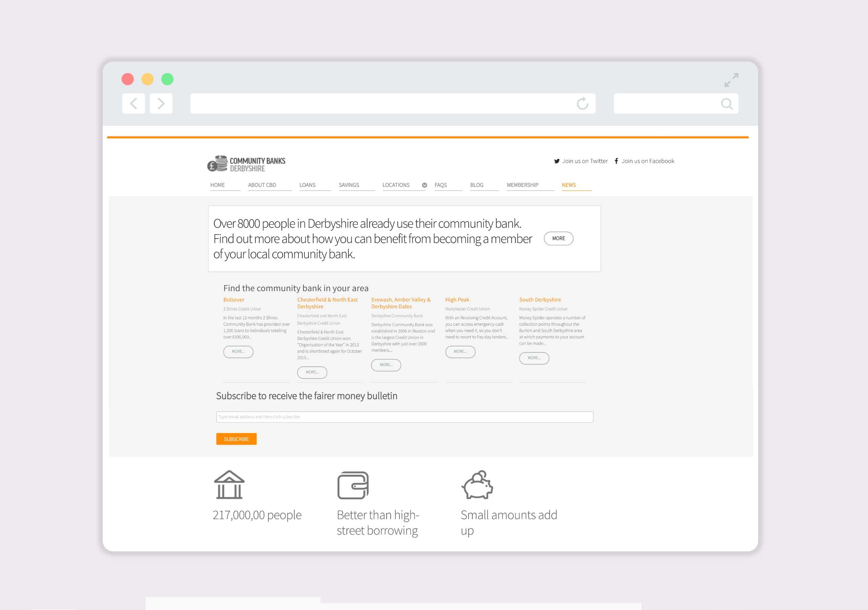This screenshot has width=868, height=610.
Task: Click the Twitter bird icon
Action: [557, 161]
